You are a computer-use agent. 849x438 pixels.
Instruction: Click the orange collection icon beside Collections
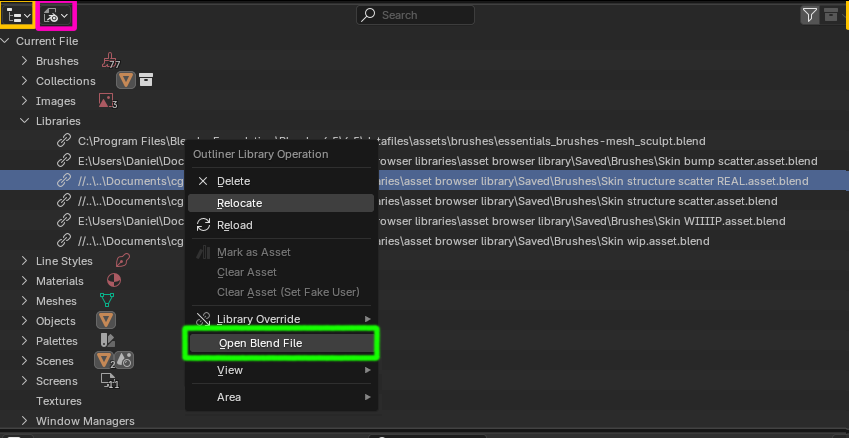[x=126, y=81]
